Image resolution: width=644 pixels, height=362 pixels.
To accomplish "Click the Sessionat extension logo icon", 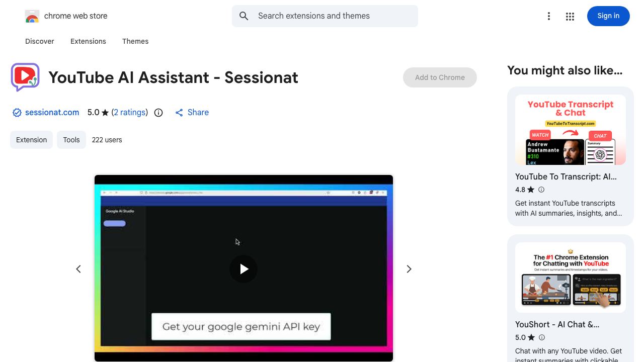I will (x=25, y=77).
